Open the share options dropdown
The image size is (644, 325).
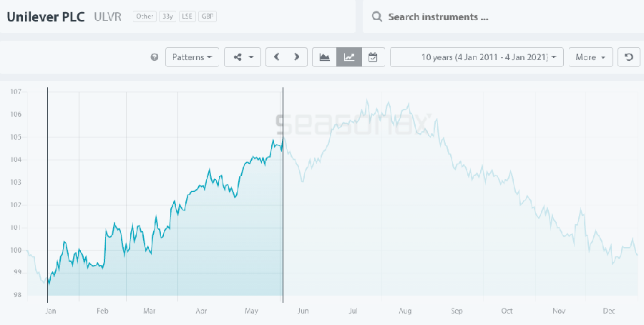point(243,57)
